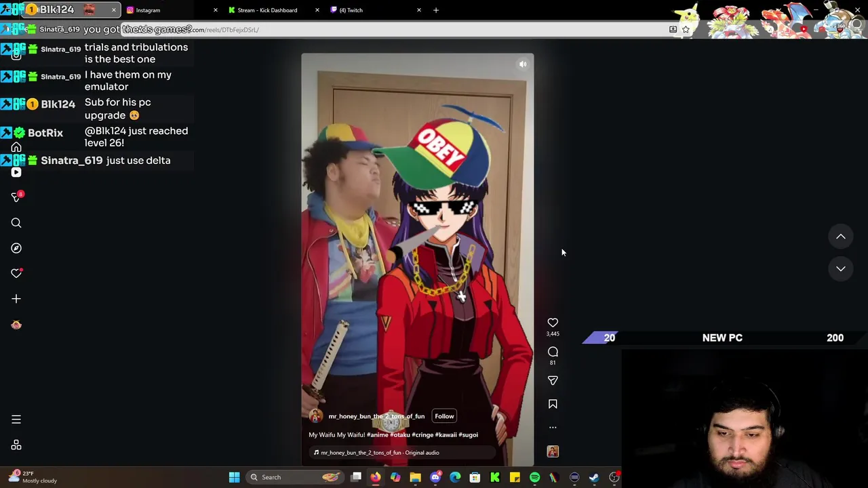This screenshot has width=868, height=488.
Task: Open Instagram Search in sidebar
Action: [16, 223]
